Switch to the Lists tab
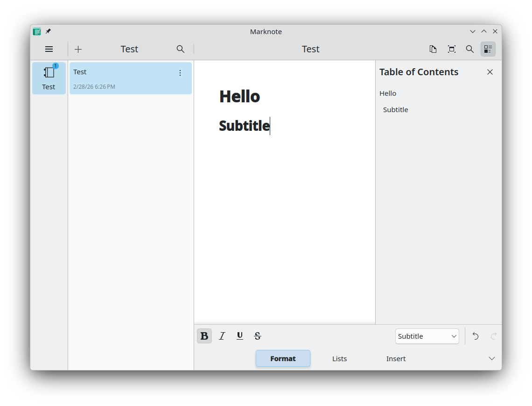 pos(339,358)
